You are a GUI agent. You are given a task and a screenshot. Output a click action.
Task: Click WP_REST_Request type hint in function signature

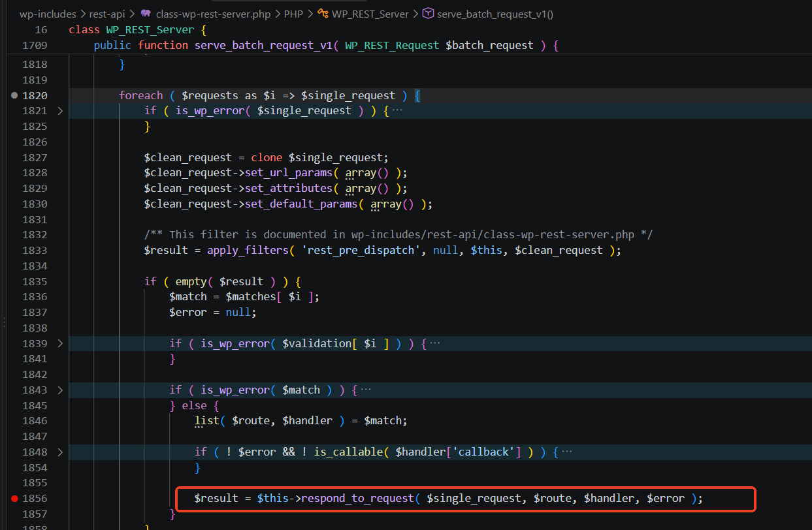click(392, 46)
